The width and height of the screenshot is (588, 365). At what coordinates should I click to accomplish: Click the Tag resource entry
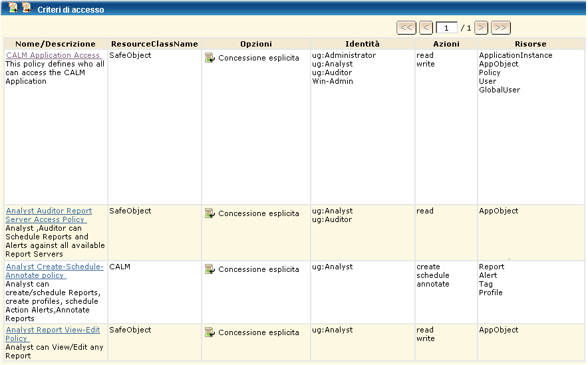coord(486,284)
